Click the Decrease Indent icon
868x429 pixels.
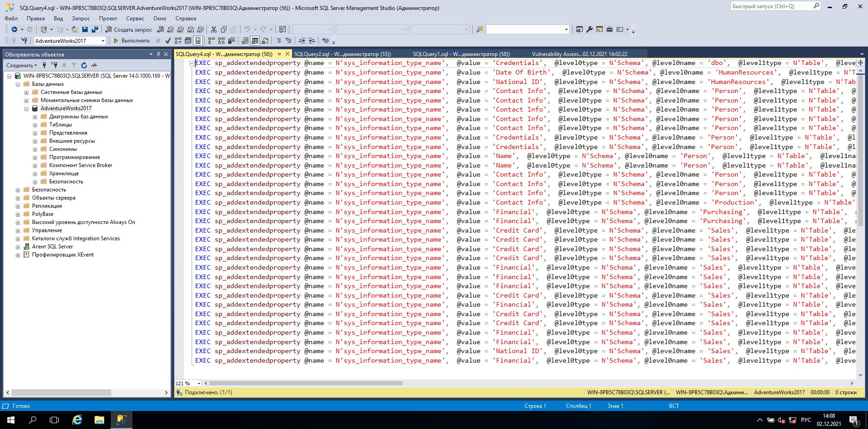[302, 41]
